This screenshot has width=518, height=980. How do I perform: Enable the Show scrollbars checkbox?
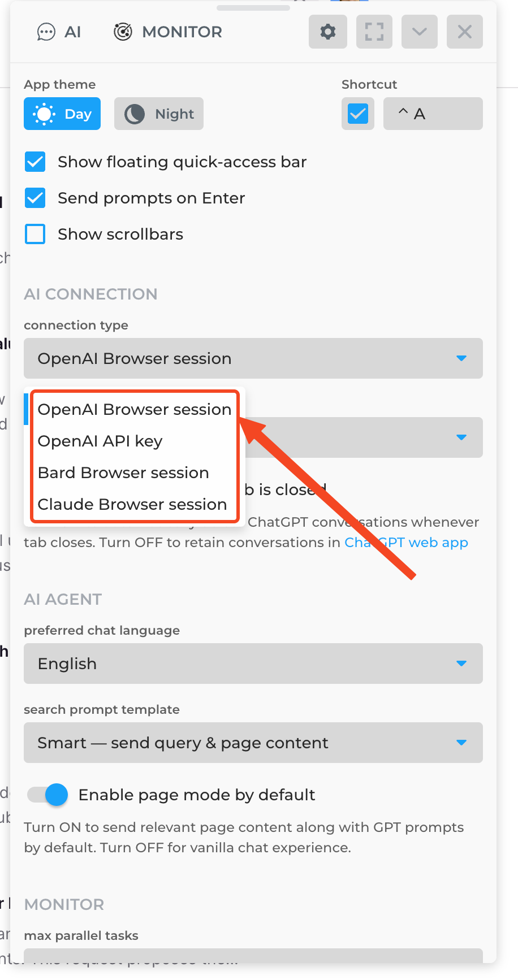point(35,234)
